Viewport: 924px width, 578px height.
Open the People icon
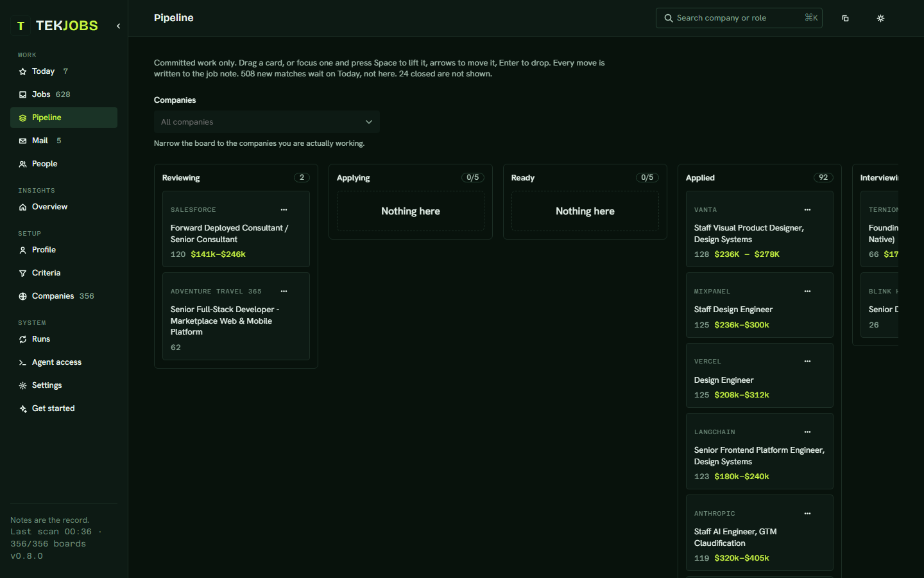coord(22,164)
